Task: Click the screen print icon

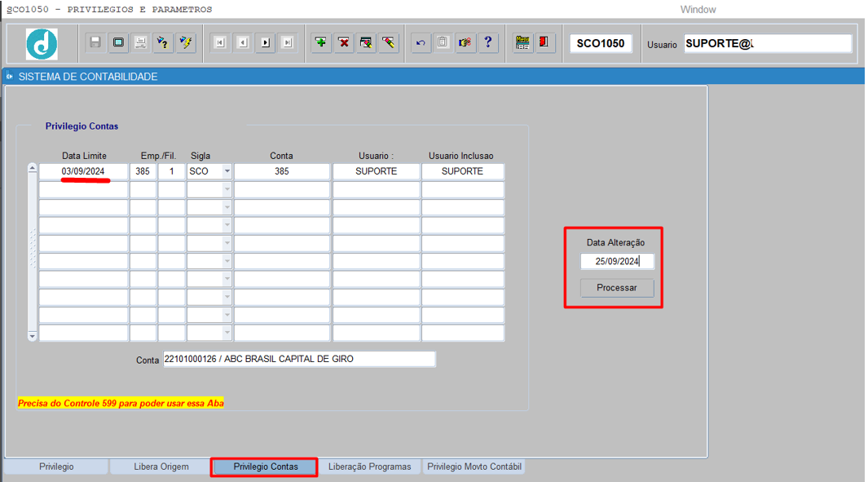Action: (x=118, y=42)
